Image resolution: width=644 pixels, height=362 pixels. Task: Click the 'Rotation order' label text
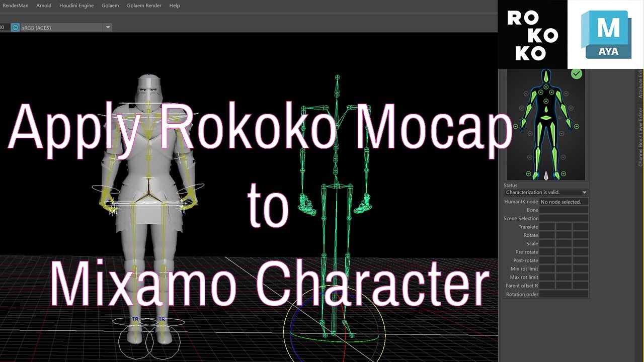522,294
